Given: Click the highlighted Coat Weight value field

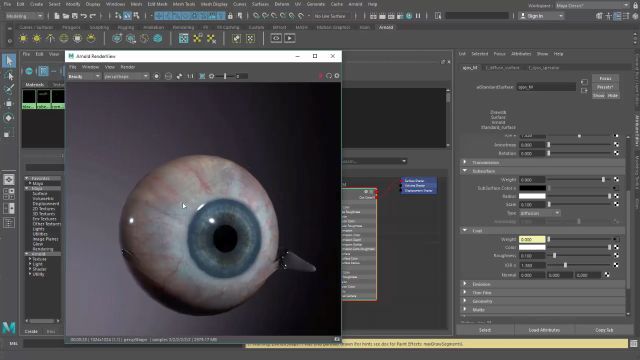Looking at the screenshot, I should [532, 239].
